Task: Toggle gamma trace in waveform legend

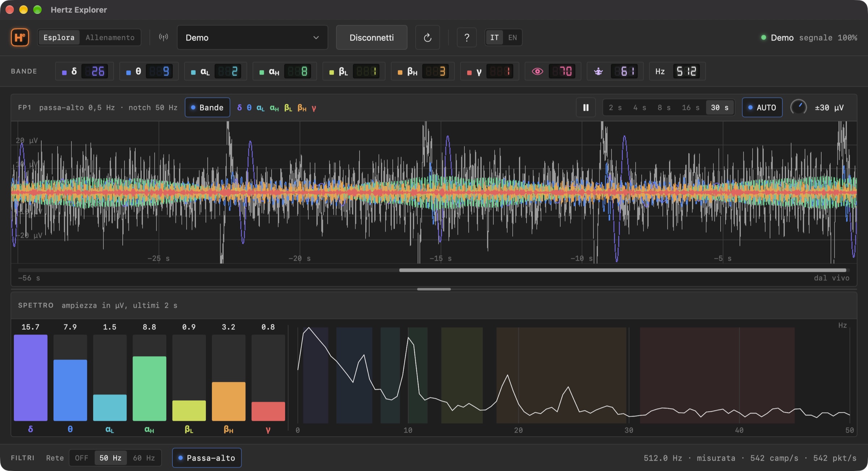Action: click(314, 108)
